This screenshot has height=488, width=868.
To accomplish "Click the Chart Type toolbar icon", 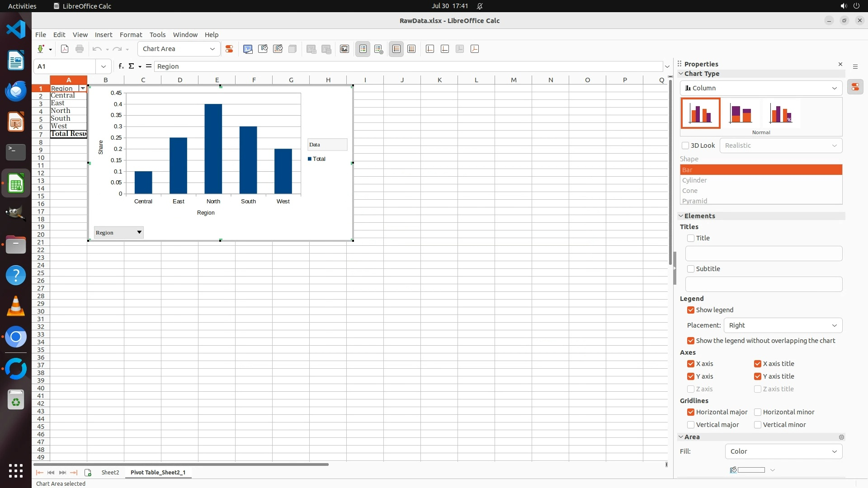I will click(x=248, y=49).
